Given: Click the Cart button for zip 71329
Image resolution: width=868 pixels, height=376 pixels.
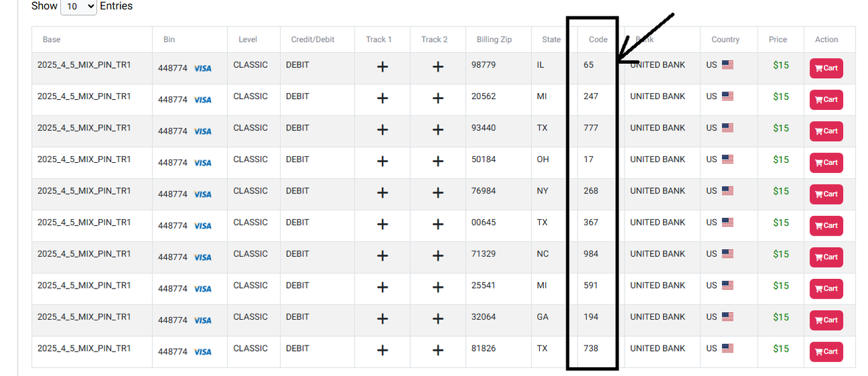Looking at the screenshot, I should [x=826, y=257].
